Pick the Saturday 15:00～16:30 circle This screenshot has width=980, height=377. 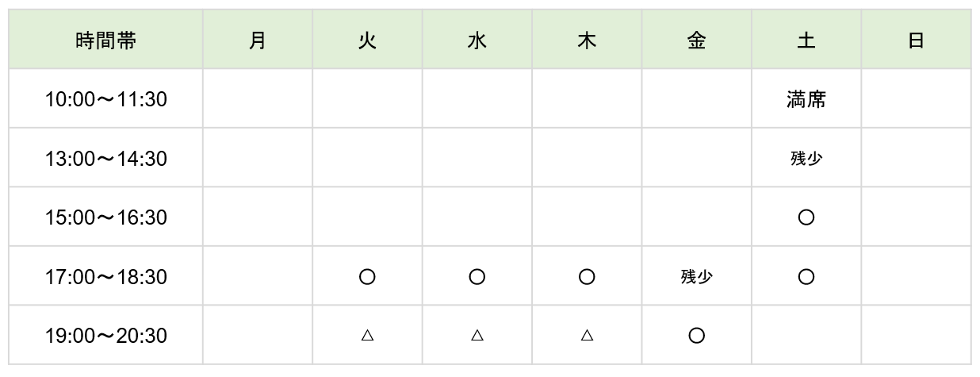coord(806,217)
